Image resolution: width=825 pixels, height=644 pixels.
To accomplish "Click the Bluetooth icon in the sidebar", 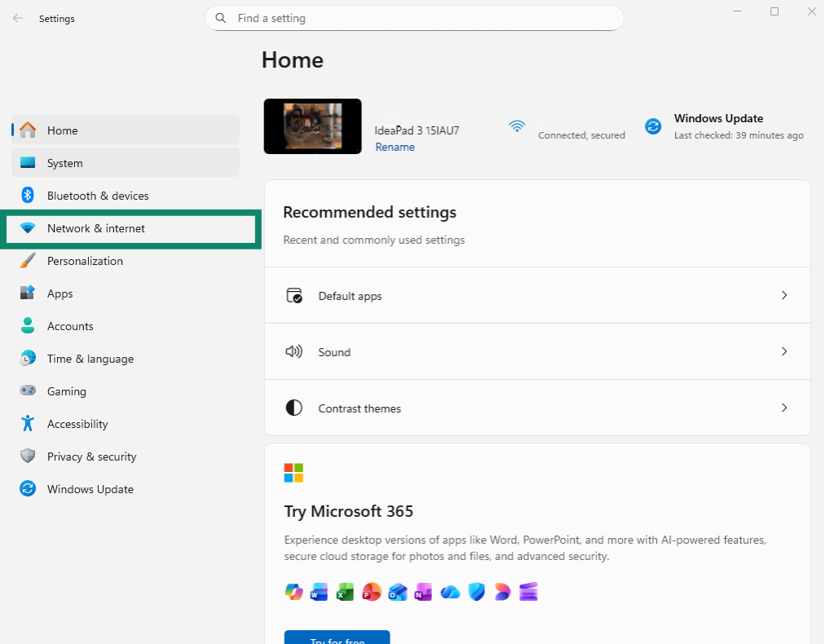I will pos(28,195).
